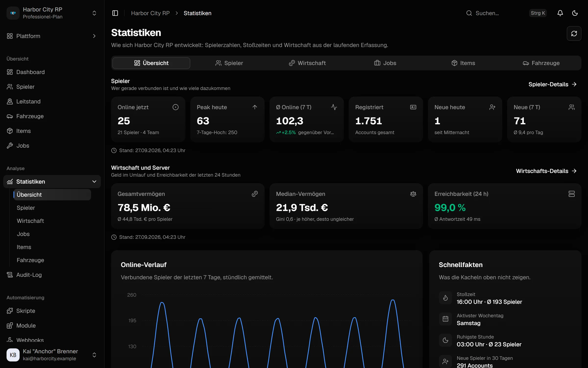The height and width of the screenshot is (368, 588).
Task: Open Audit-Log in the sidebar
Action: (x=52, y=275)
